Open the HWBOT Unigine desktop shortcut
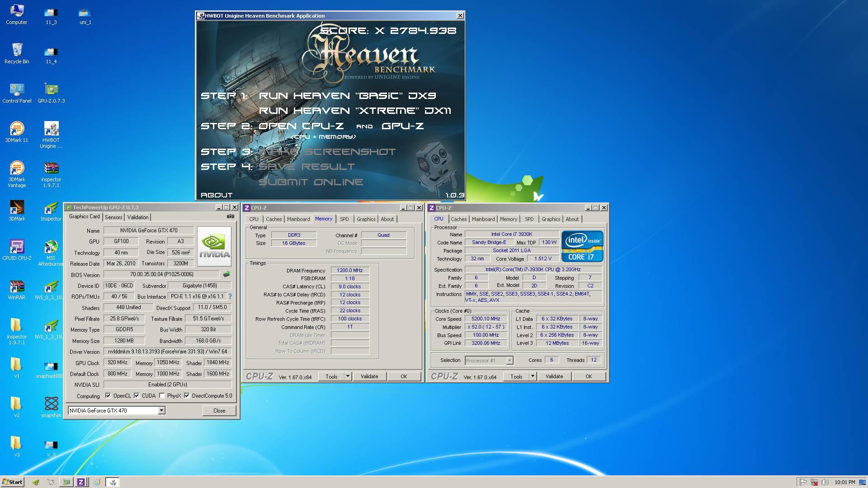This screenshot has height=488, width=868. [51, 135]
